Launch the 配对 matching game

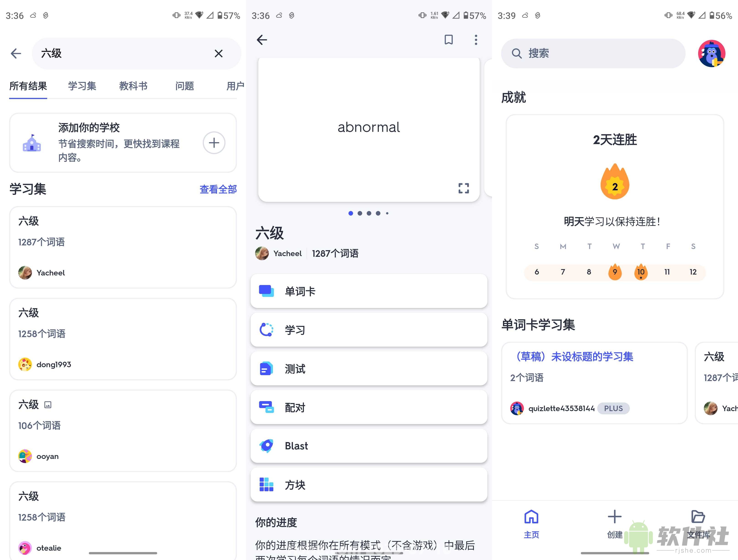pyautogui.click(x=368, y=407)
